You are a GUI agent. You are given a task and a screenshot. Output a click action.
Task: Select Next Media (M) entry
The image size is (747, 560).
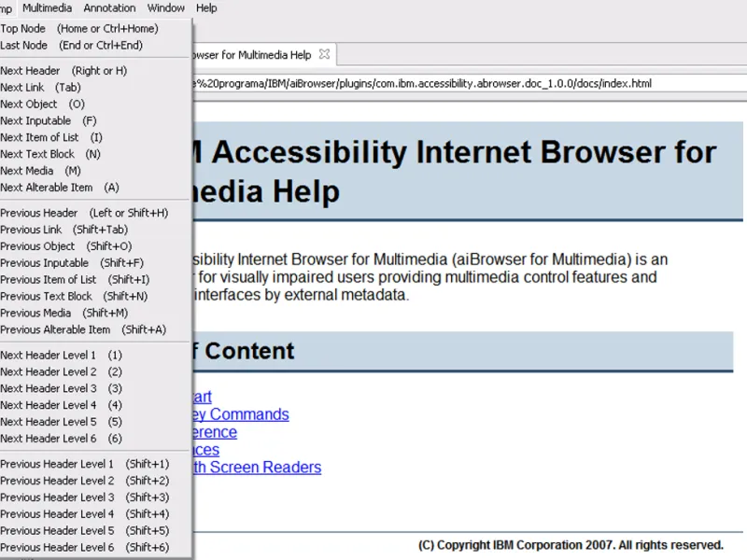click(x=95, y=171)
